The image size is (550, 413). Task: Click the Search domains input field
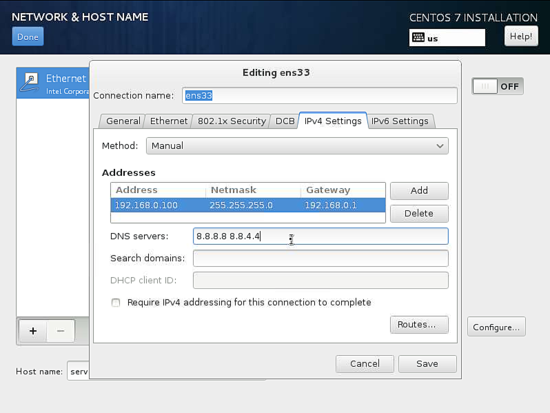321,258
